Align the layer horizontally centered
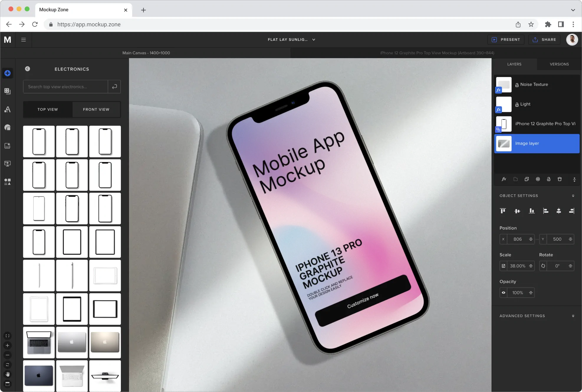The image size is (582, 392). coord(559,211)
